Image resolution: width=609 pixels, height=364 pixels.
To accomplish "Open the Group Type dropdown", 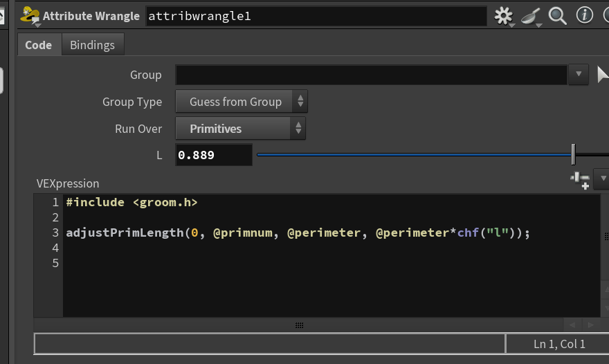I will coord(242,102).
